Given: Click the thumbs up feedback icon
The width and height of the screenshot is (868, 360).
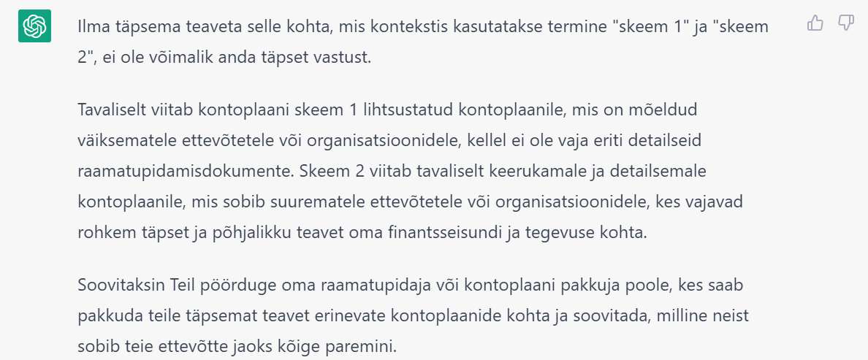Looking at the screenshot, I should click(x=815, y=23).
